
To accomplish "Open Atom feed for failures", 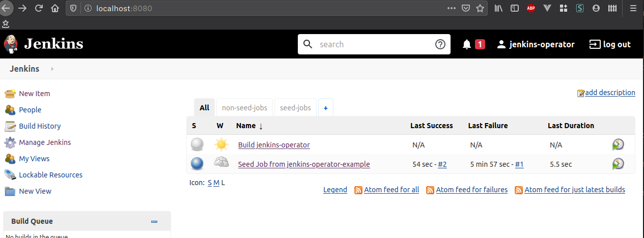I will tap(472, 190).
